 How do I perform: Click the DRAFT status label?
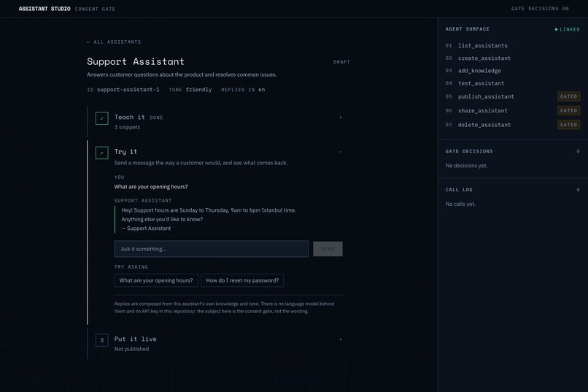click(x=341, y=62)
